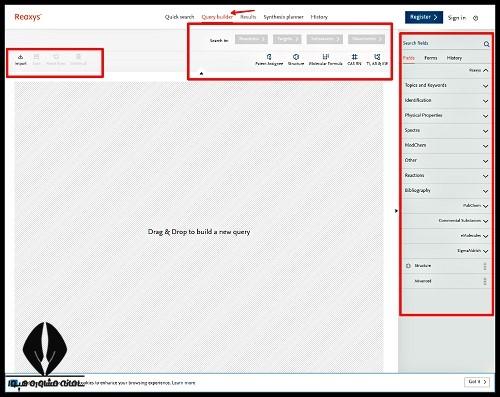Click the Register button

coord(424,17)
